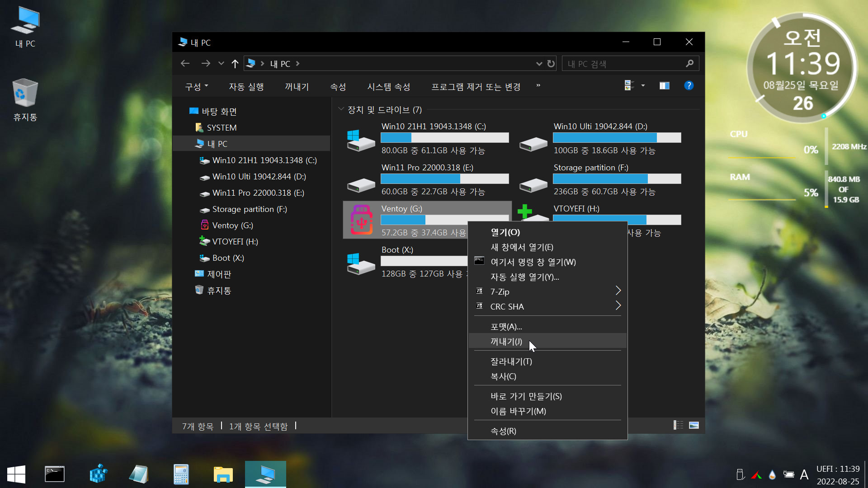Open the My PC desktop icon

coord(25,27)
